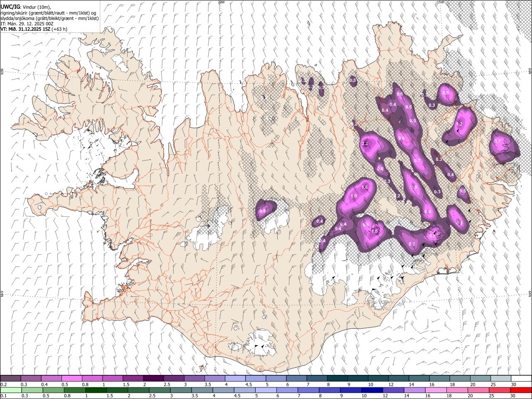Viewport: 532px width, 399px height.
Task: Select the bright pink swatch labeled 0.5 in top row
Action: click(x=71, y=378)
